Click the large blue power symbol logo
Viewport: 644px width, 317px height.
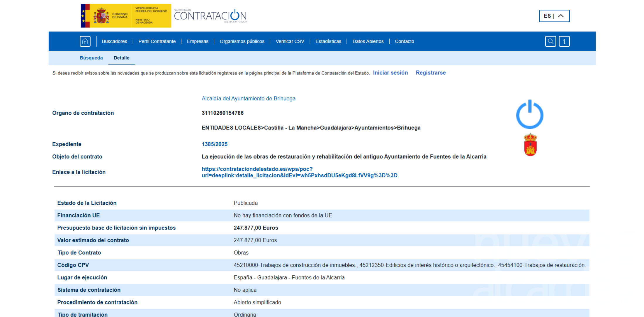(x=529, y=114)
